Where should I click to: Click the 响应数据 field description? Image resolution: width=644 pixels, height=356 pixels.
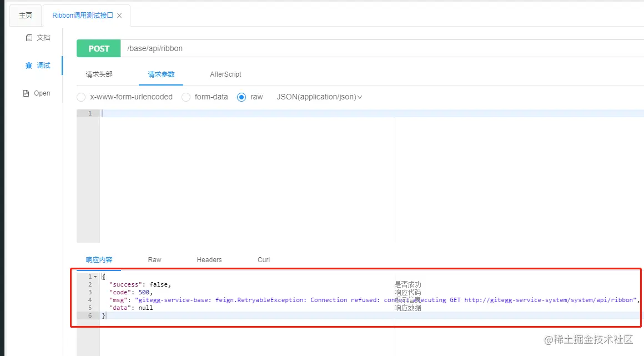tap(408, 308)
